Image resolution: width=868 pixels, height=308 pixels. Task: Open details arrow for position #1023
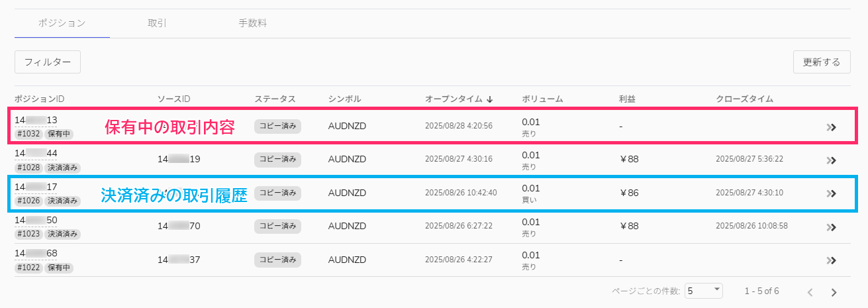pos(832,227)
